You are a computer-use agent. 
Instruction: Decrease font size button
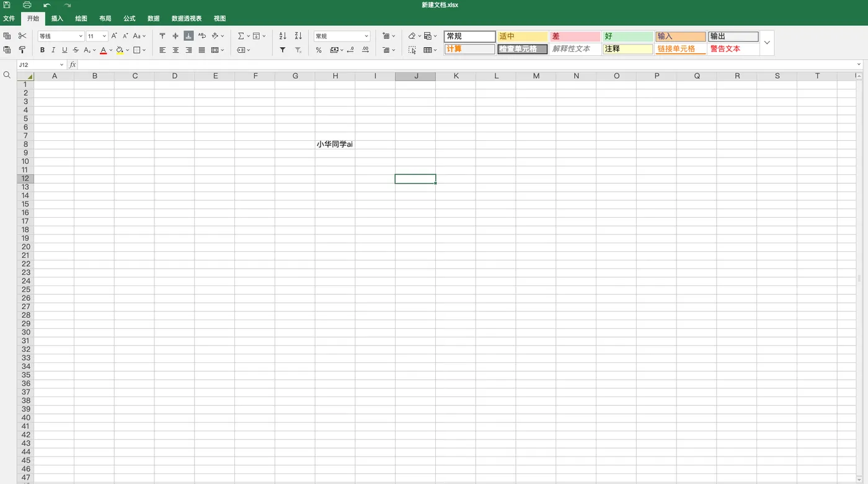point(125,36)
